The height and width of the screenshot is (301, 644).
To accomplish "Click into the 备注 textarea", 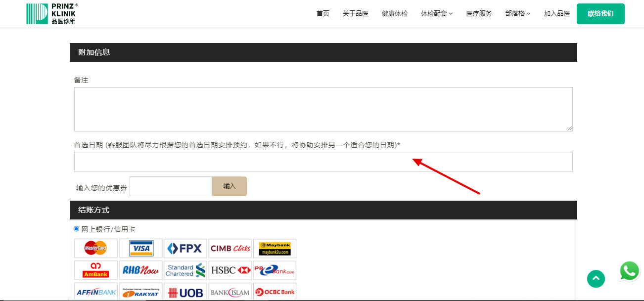I will pyautogui.click(x=323, y=109).
